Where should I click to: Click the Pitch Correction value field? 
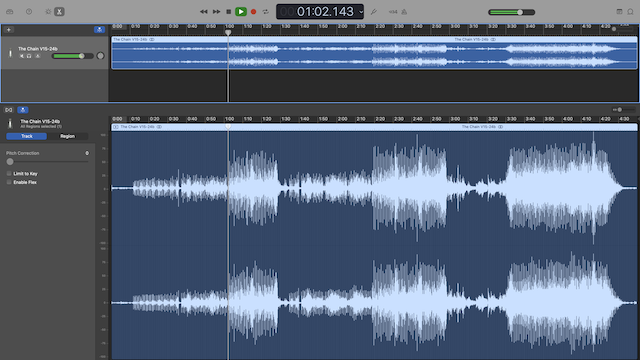87,153
